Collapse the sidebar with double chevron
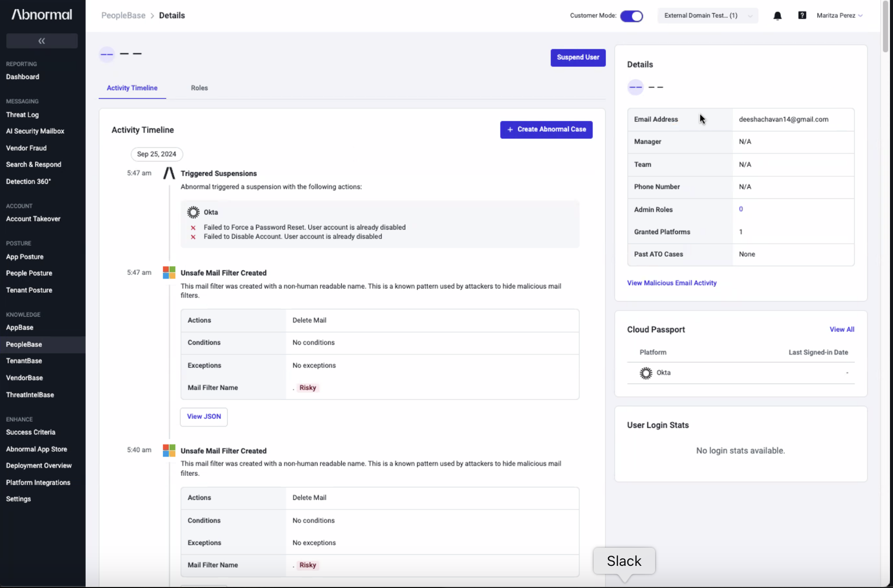893x588 pixels. tap(42, 41)
